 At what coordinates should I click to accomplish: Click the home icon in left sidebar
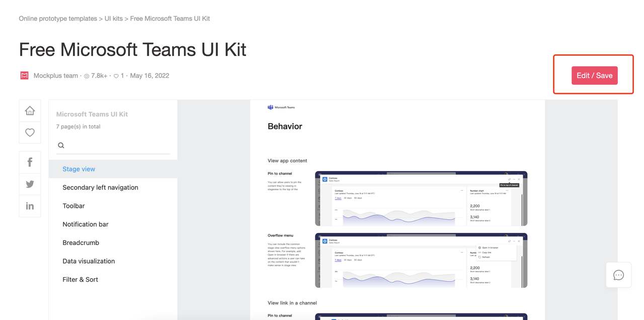30,111
